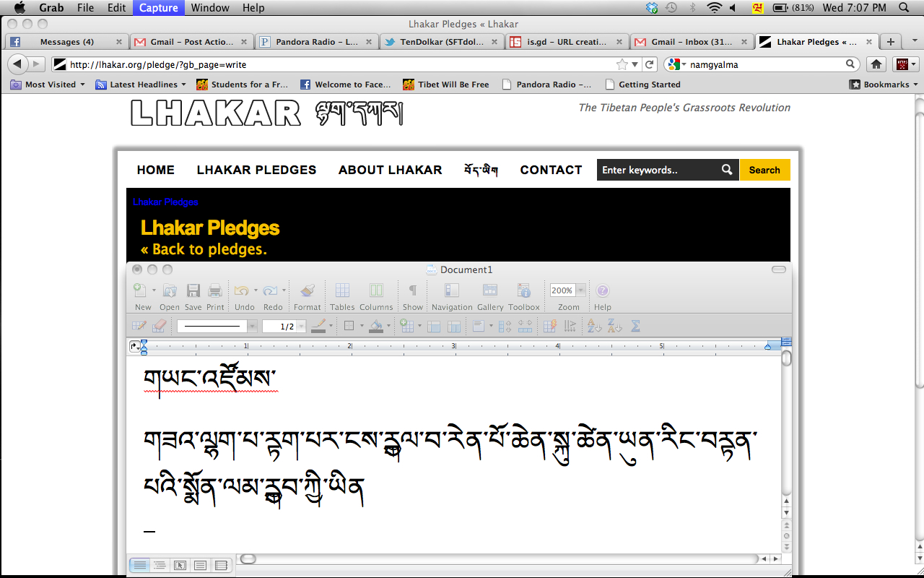924x578 pixels.
Task: Toggle Show nonprinting characters (pilcrow)
Action: pos(413,291)
